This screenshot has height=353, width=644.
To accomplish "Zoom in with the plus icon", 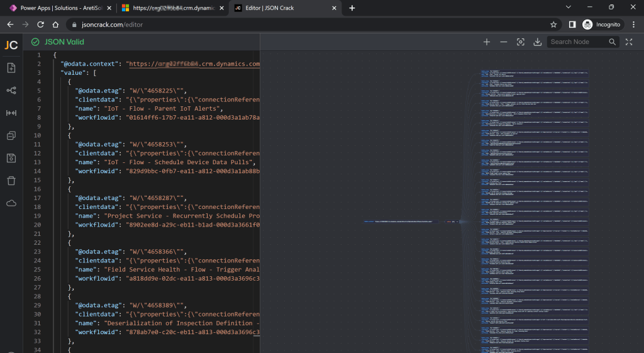I will [487, 42].
